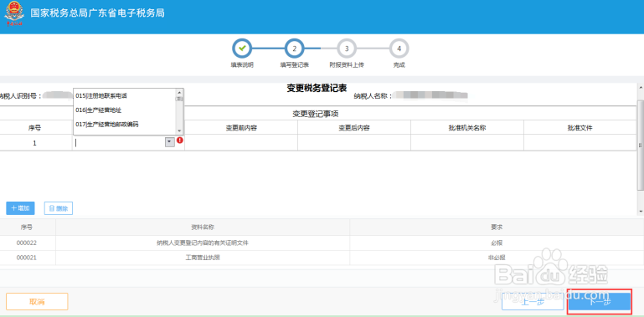
Task: Click the 工商营业执照 row text
Action: coord(203,258)
